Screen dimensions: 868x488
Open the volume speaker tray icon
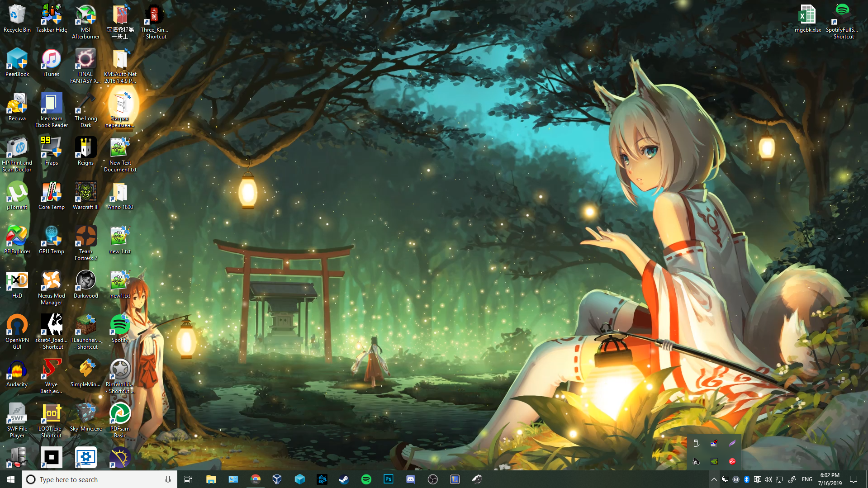(768, 479)
